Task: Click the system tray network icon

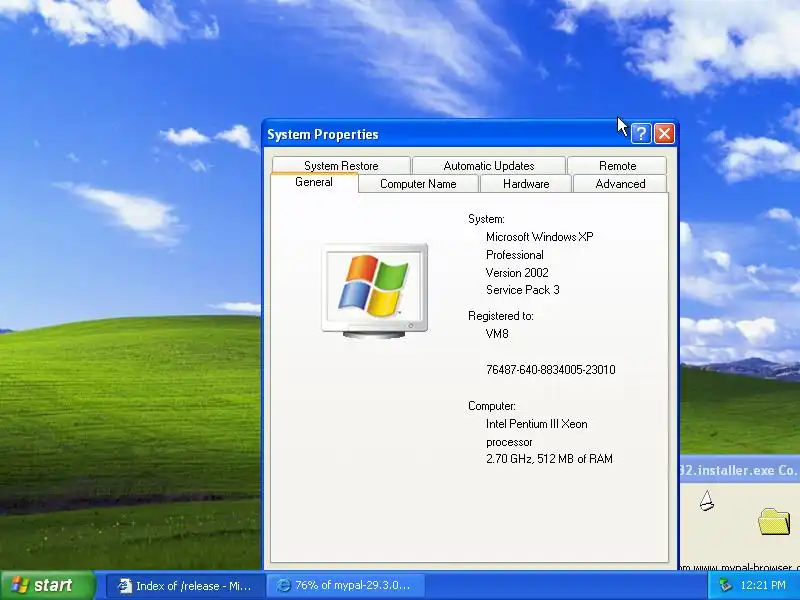Action: (x=725, y=585)
